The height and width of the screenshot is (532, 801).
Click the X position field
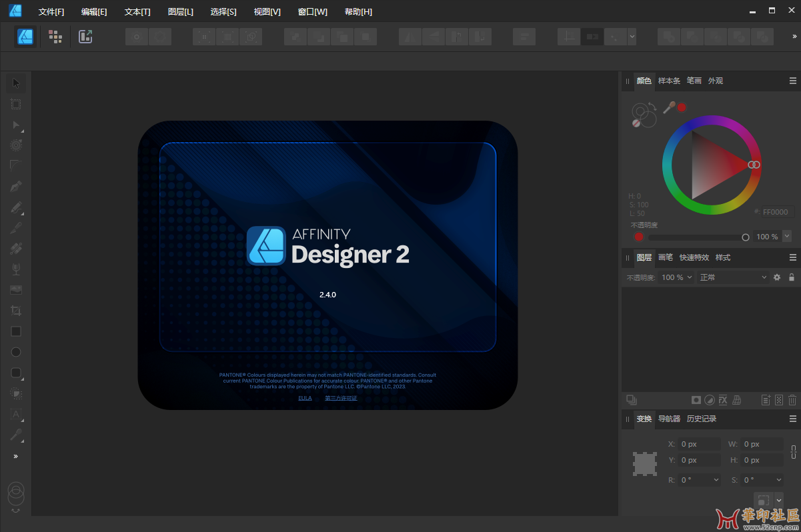[700, 444]
